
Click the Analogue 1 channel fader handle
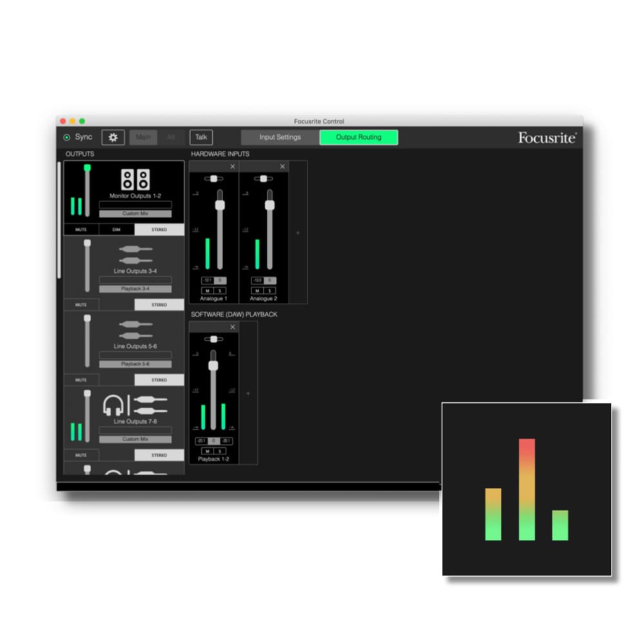coord(220,205)
